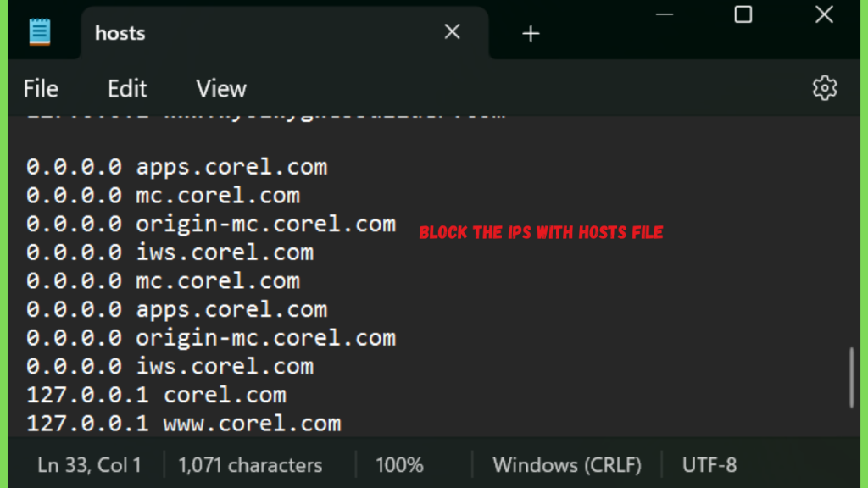Image resolution: width=868 pixels, height=488 pixels.
Task: Open the File menu
Action: coord(41,89)
